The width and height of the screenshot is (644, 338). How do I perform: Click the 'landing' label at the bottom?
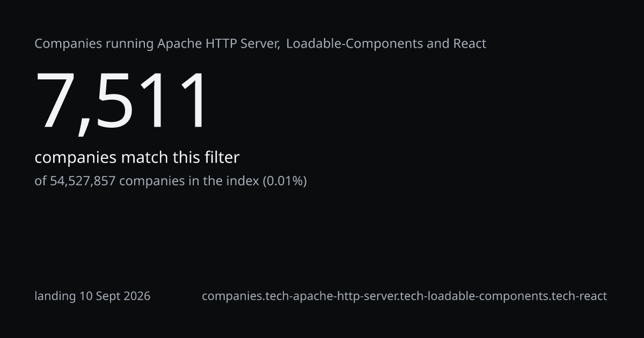pyautogui.click(x=55, y=296)
